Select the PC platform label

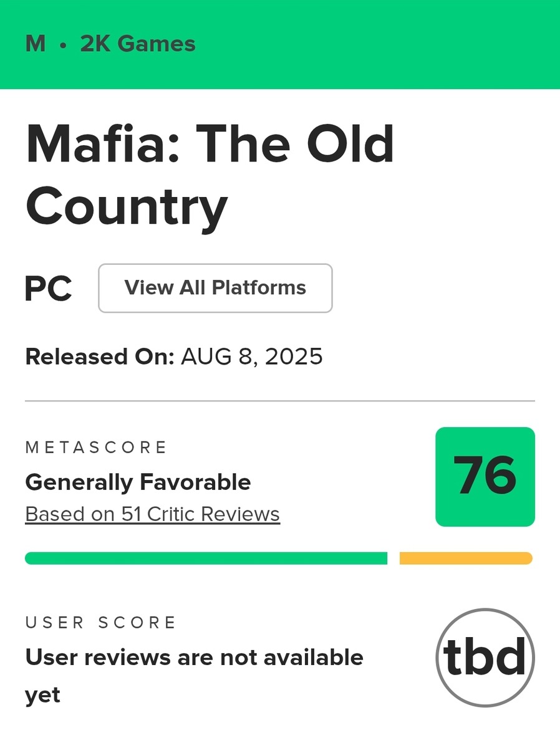[x=48, y=289]
